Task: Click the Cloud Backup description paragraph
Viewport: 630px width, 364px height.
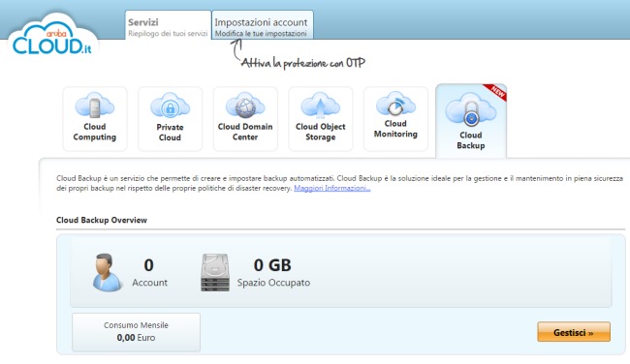Action: tap(339, 183)
